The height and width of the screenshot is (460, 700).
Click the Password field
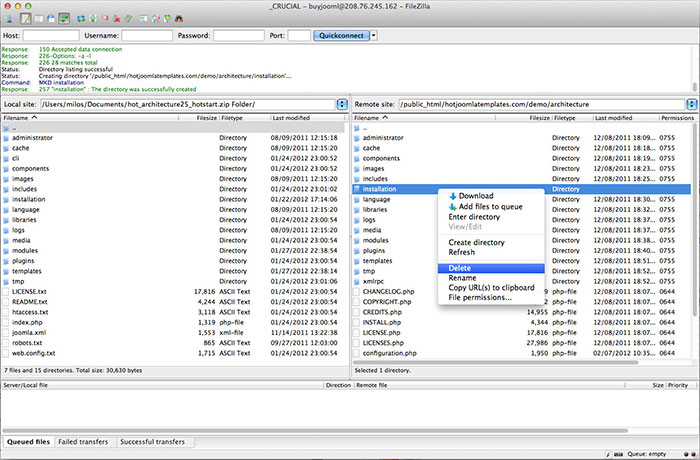coord(239,35)
